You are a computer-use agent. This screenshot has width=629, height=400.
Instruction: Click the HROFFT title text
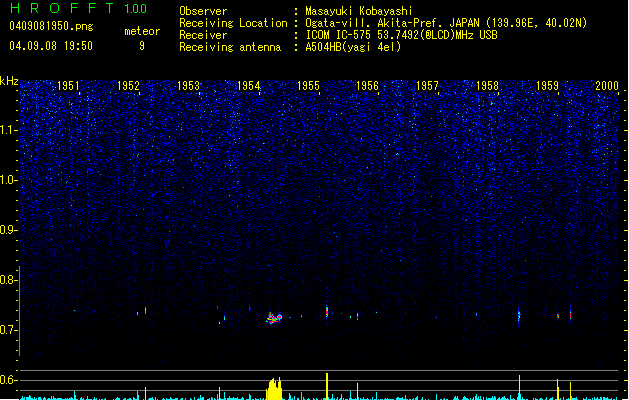[x=62, y=8]
